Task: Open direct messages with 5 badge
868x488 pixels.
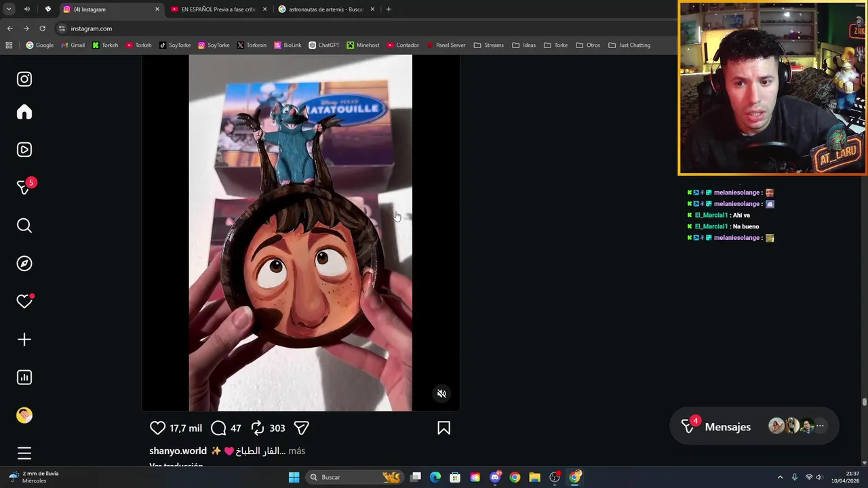Action: [24, 188]
